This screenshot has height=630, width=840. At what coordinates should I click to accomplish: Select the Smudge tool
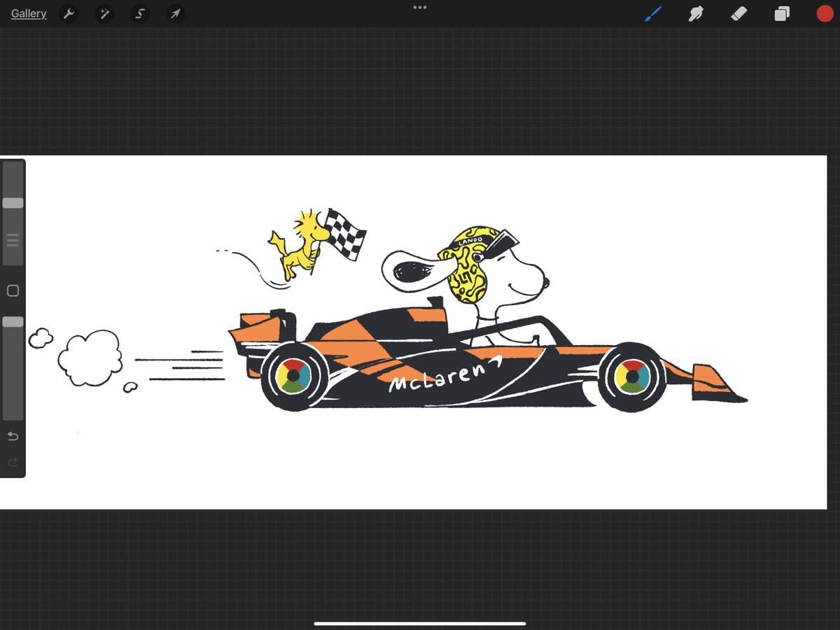click(x=696, y=13)
